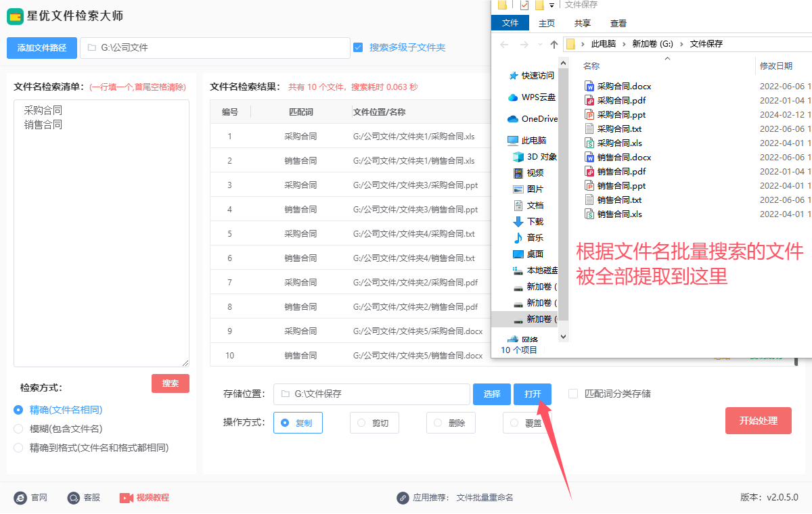
Task: Choose 删除 operation mode
Action: 451,423
